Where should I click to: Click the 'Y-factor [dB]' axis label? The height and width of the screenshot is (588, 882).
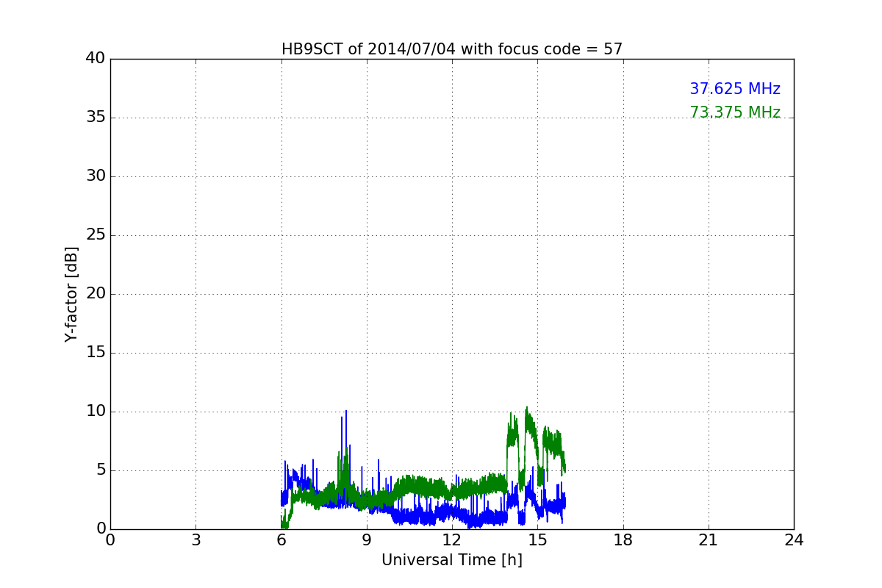71,294
